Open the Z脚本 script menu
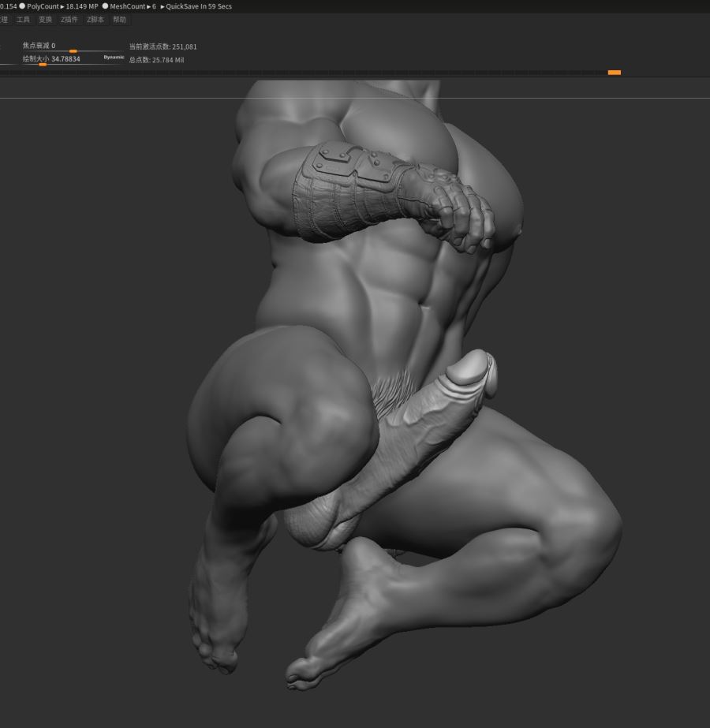The height and width of the screenshot is (728, 710). coord(95,20)
